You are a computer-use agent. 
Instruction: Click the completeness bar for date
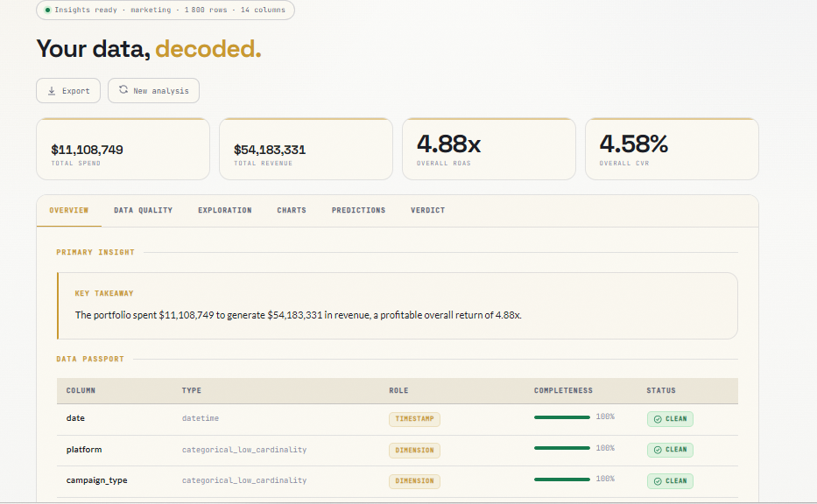pyautogui.click(x=561, y=417)
